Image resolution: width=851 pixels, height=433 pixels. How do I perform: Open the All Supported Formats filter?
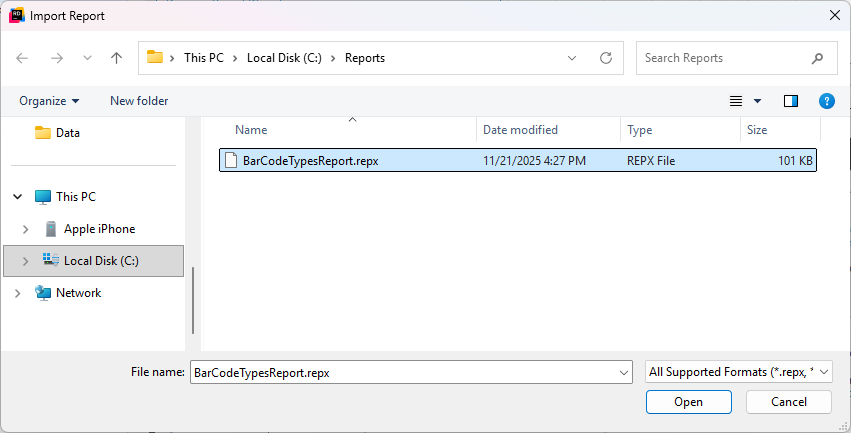(739, 372)
